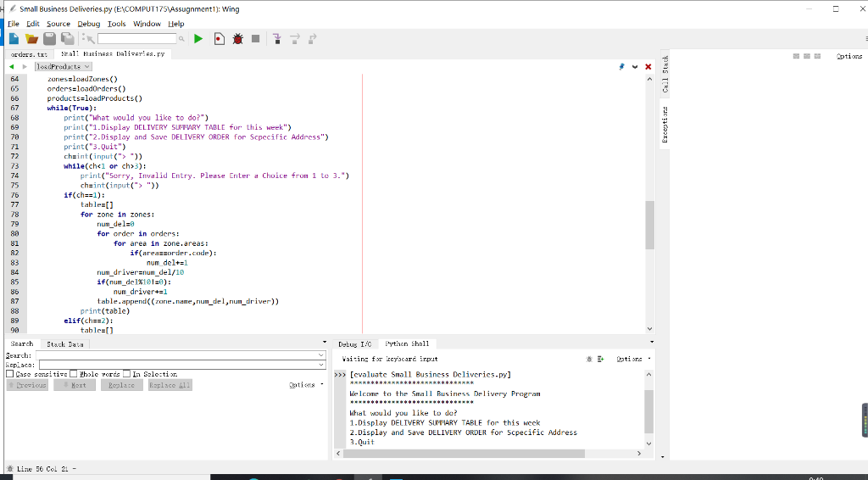Screen dimensions: 868x480
Task: Step out with the last toolbar arrow icon
Action: pyautogui.click(x=313, y=39)
